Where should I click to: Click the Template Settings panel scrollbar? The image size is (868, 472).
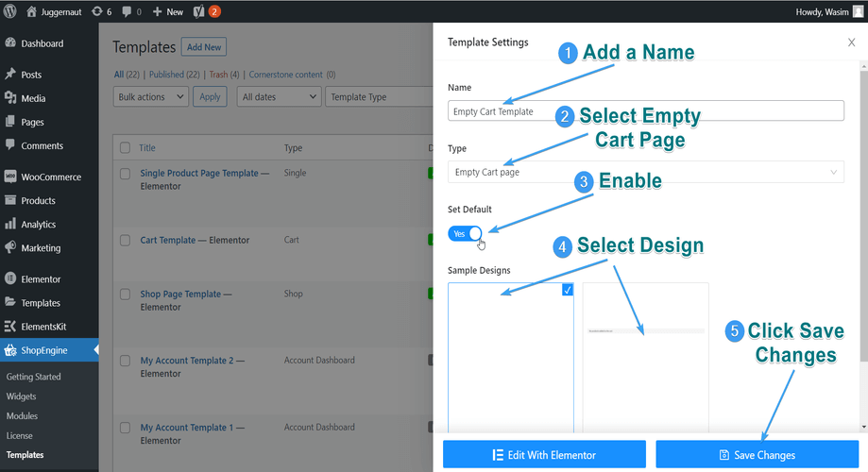pos(863,216)
